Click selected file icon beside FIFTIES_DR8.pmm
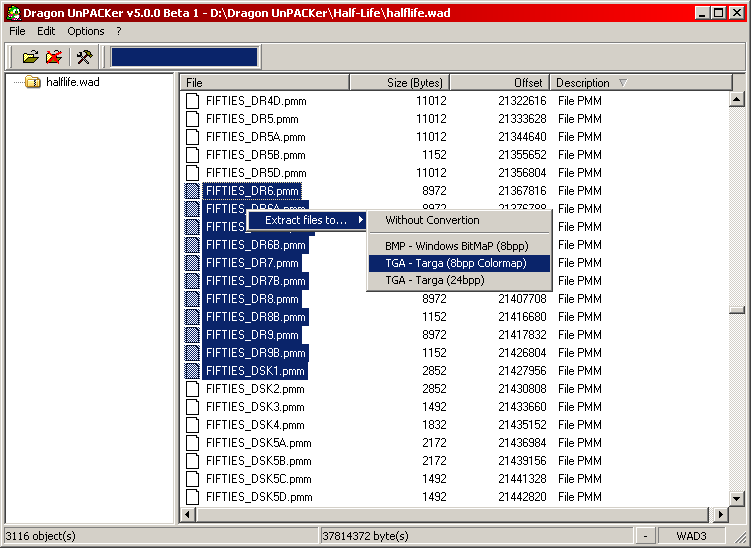 coord(192,298)
